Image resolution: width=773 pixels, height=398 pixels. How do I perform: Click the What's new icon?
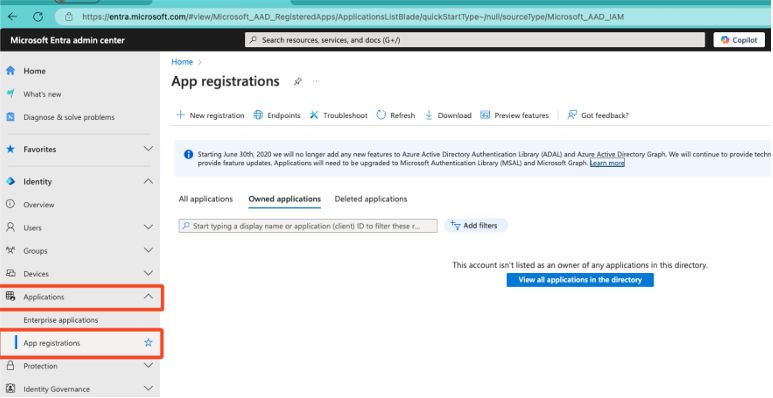(10, 94)
